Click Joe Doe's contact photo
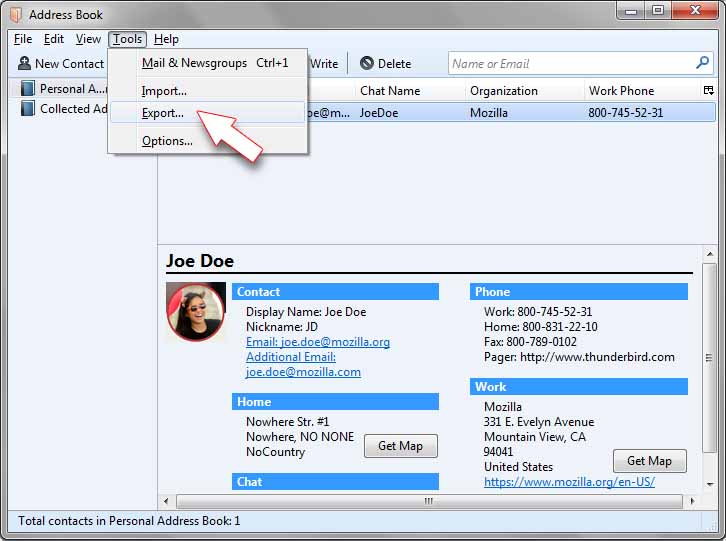 pos(196,312)
